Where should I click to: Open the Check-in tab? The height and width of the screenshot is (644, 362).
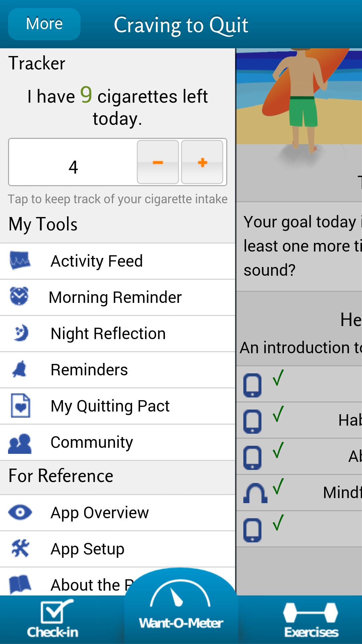tap(53, 620)
